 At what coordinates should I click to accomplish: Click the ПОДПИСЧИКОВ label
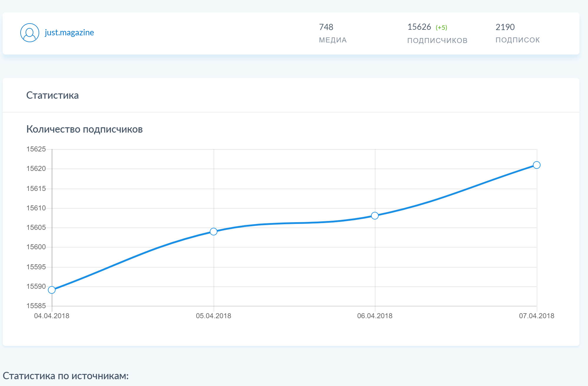(437, 40)
